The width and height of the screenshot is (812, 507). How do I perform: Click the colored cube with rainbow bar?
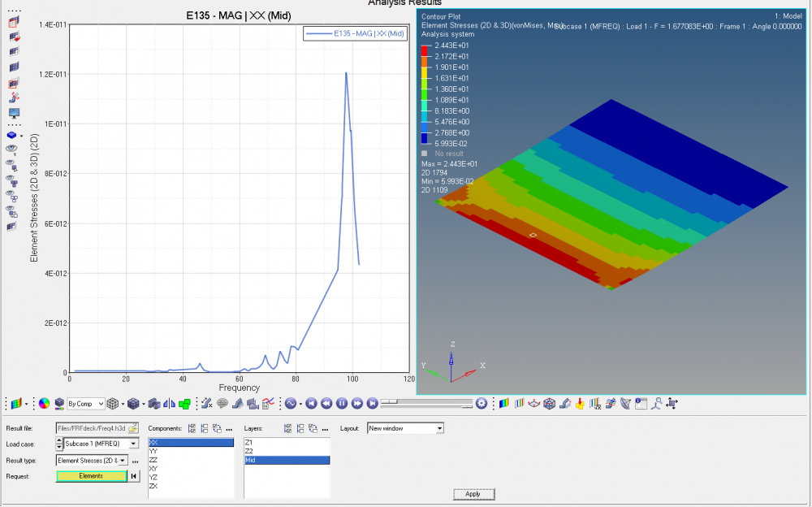click(59, 403)
